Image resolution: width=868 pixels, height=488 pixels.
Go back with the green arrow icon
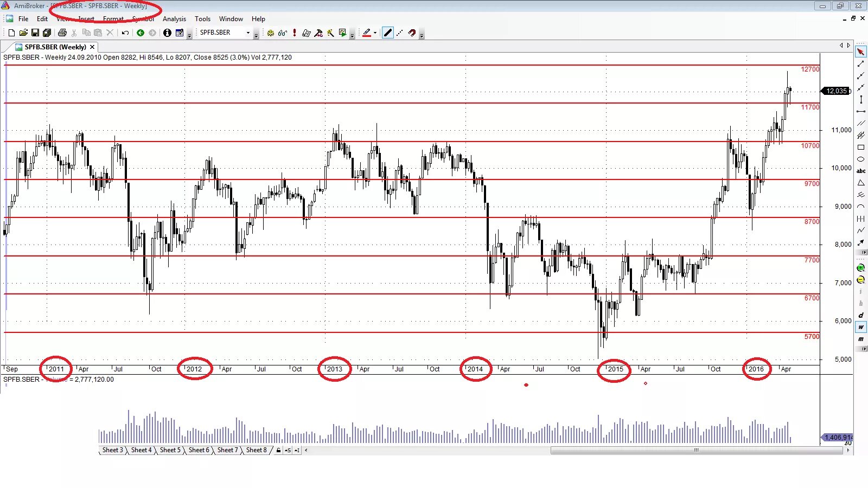point(141,33)
